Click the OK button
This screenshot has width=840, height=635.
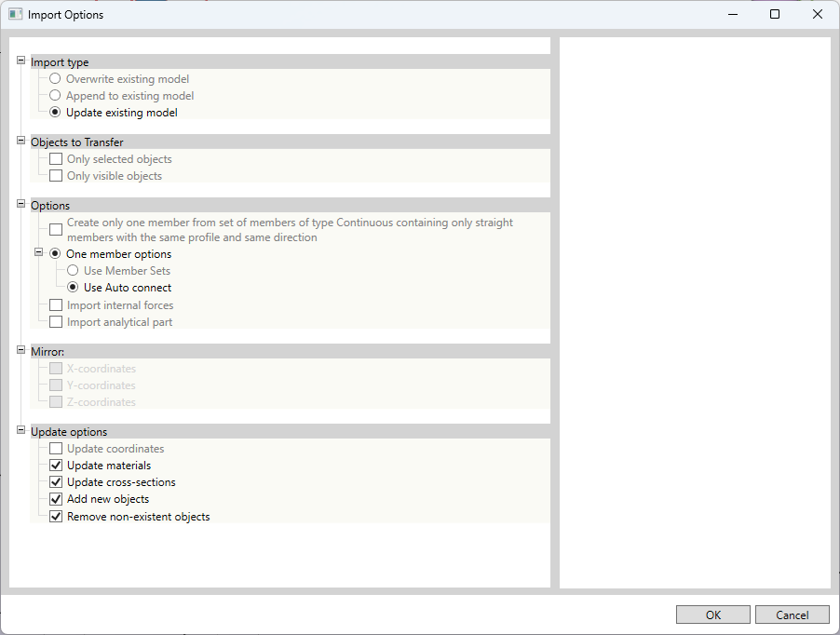click(x=712, y=615)
